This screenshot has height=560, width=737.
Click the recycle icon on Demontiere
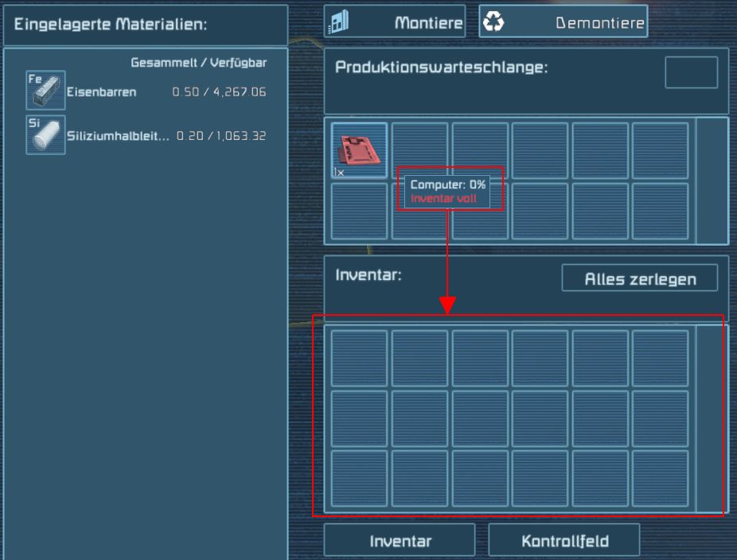coord(494,22)
